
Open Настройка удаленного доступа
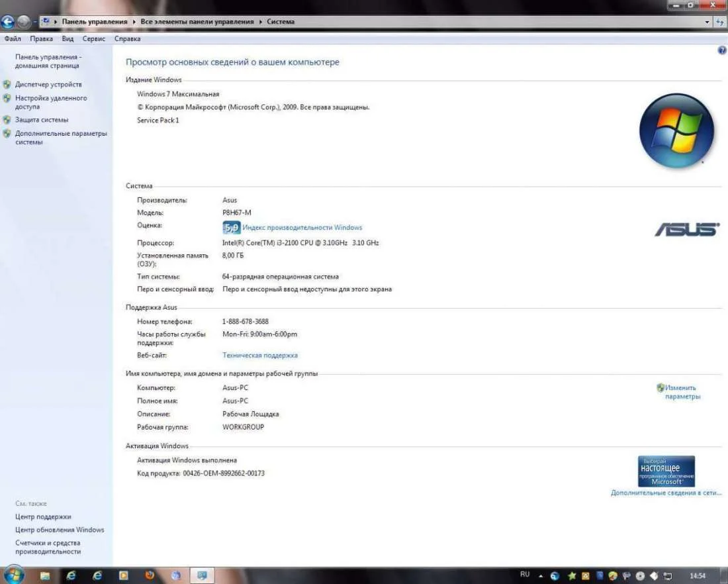(50, 102)
